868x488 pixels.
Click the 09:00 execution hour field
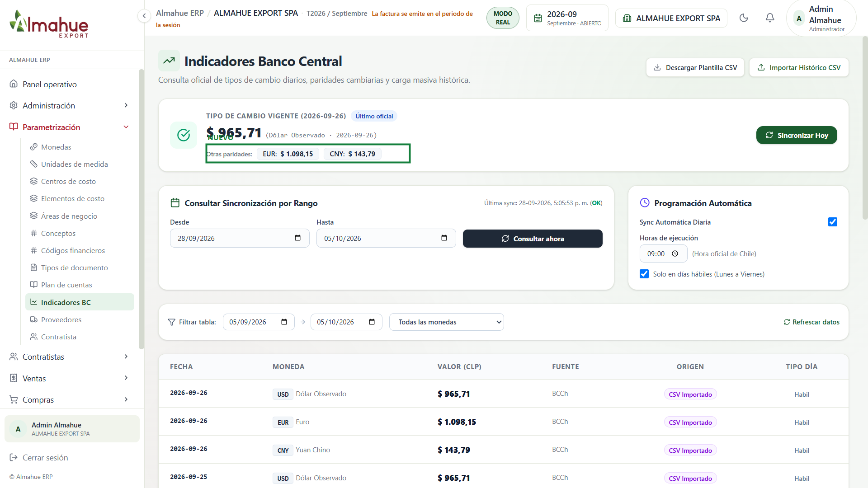pos(663,253)
